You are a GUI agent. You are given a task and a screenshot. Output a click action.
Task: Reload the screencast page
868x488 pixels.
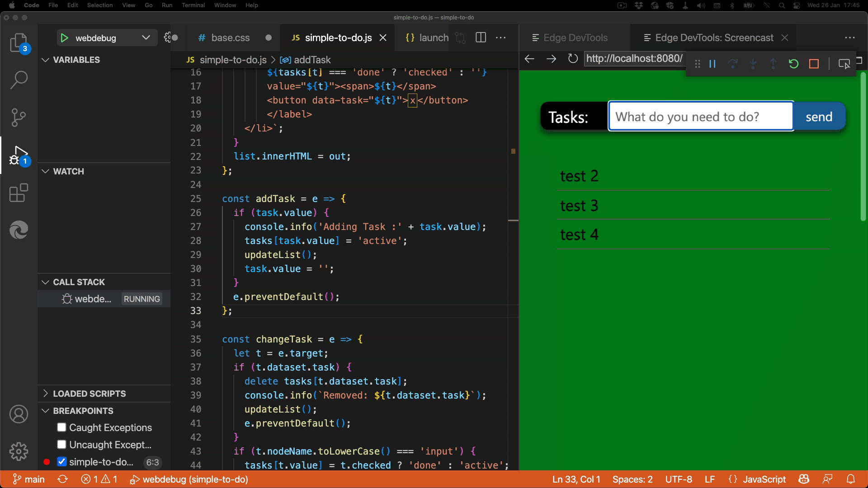click(x=573, y=59)
